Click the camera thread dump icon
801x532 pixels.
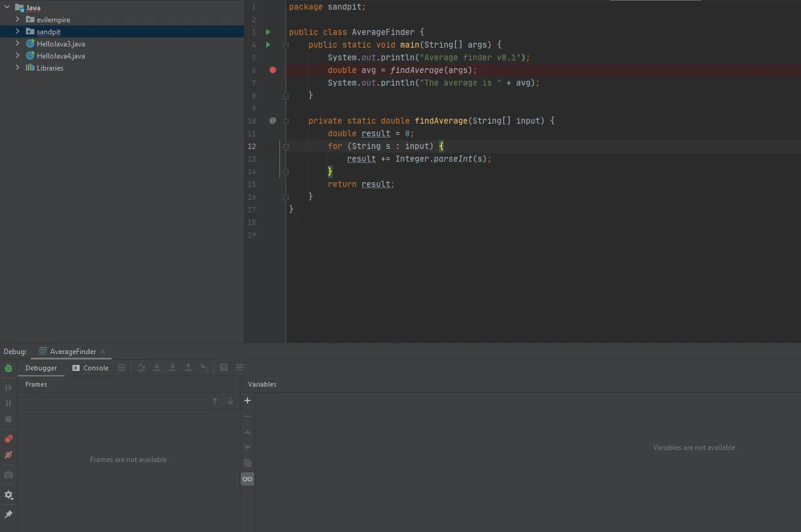8,475
